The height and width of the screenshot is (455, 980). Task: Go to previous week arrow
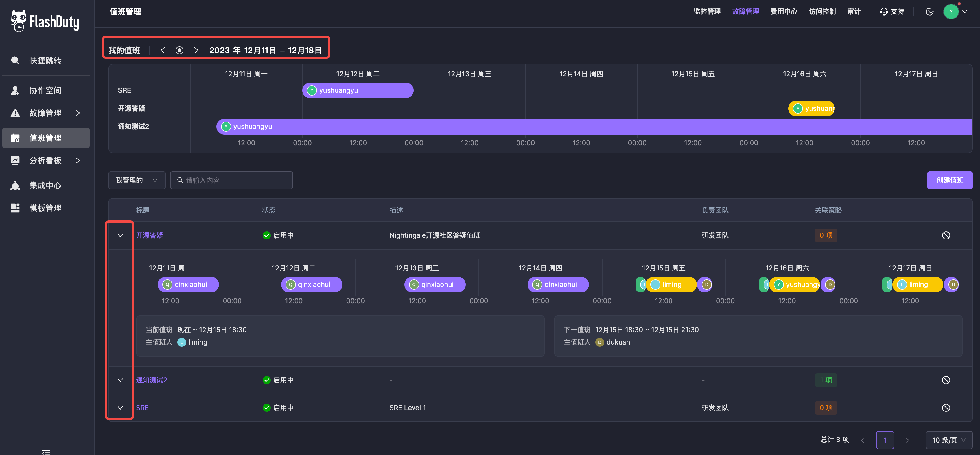pyautogui.click(x=163, y=50)
